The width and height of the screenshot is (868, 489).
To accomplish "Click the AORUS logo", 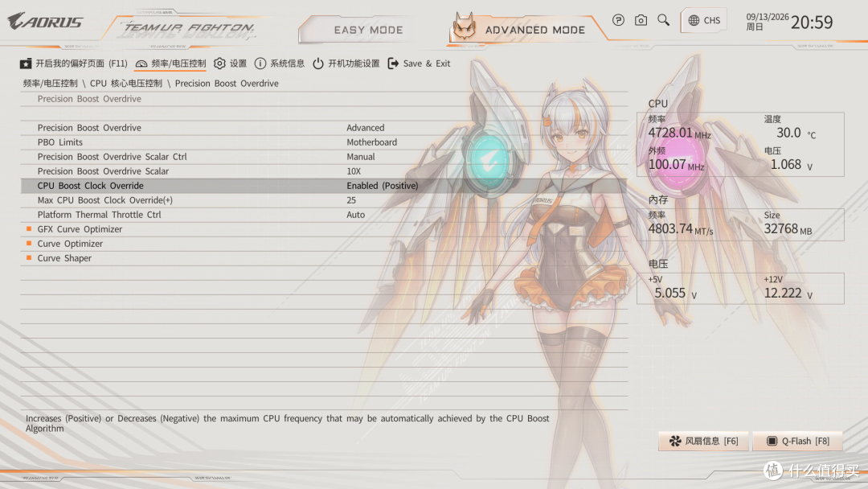I will pos(45,22).
